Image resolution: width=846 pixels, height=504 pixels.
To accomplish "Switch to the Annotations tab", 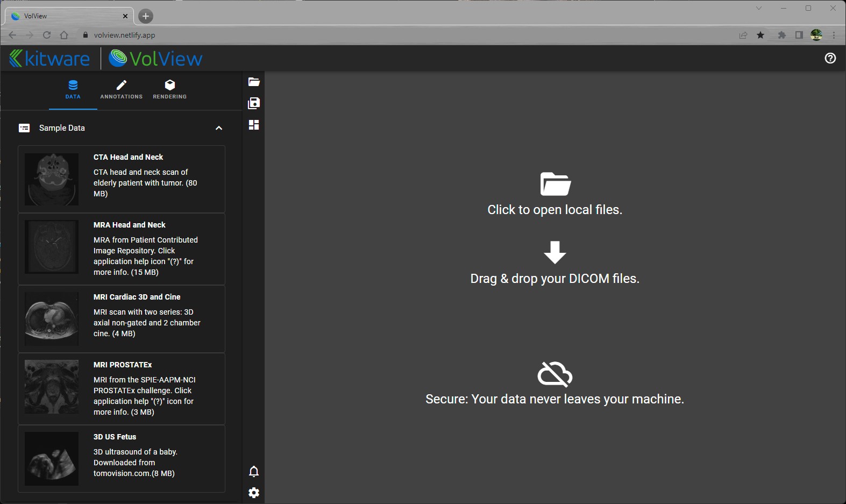I will click(122, 90).
